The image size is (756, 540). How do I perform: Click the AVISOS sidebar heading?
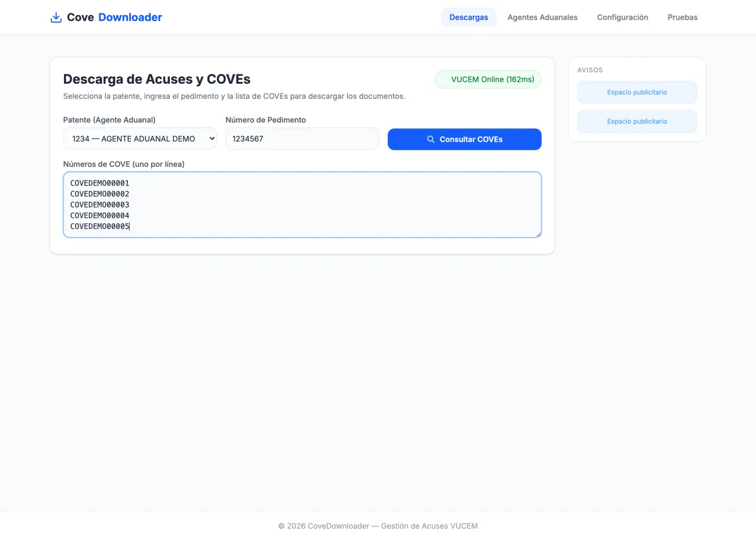590,70
